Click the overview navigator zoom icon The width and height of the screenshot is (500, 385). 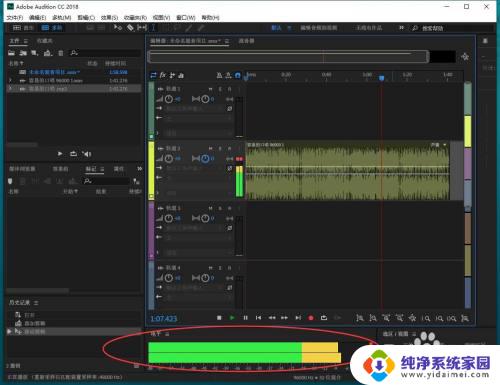(465, 57)
